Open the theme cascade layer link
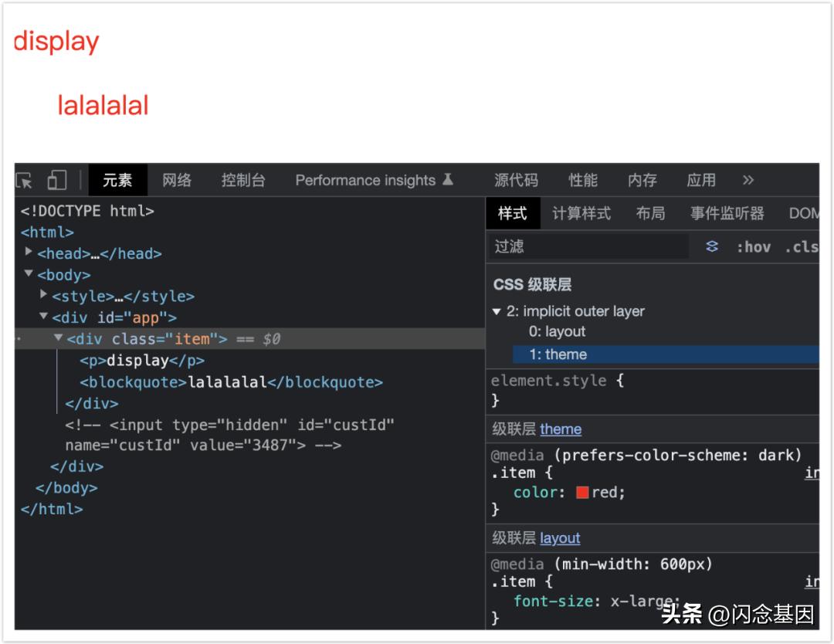834x644 pixels. [x=561, y=429]
